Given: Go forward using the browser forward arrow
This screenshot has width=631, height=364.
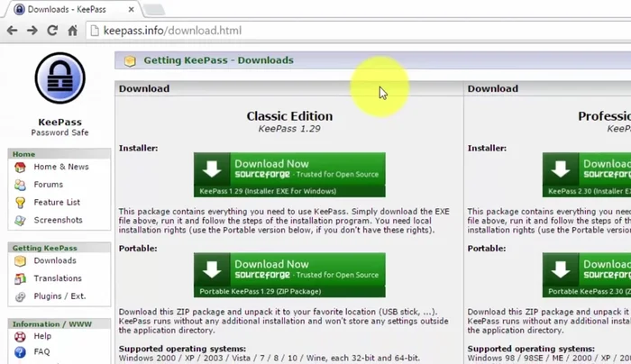Looking at the screenshot, I should click(32, 31).
